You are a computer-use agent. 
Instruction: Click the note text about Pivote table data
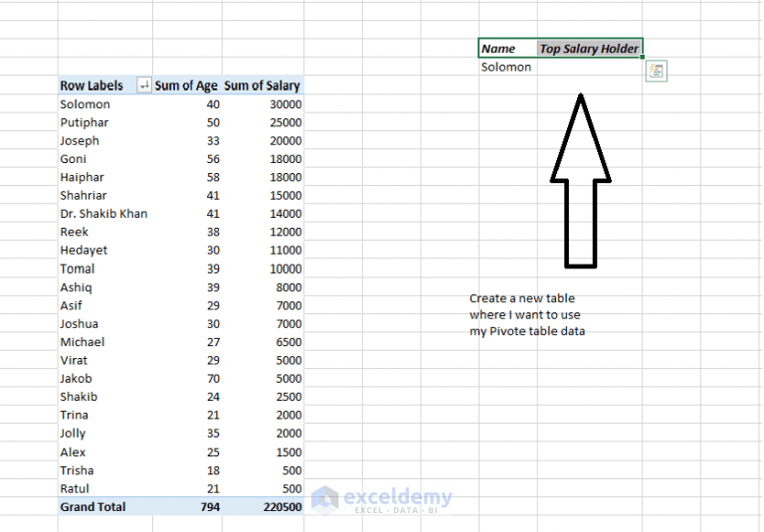[x=527, y=314]
